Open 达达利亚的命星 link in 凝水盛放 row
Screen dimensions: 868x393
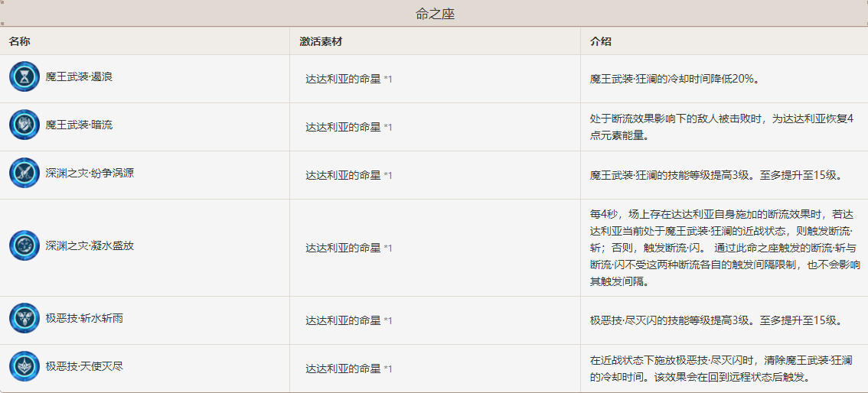[x=343, y=248]
